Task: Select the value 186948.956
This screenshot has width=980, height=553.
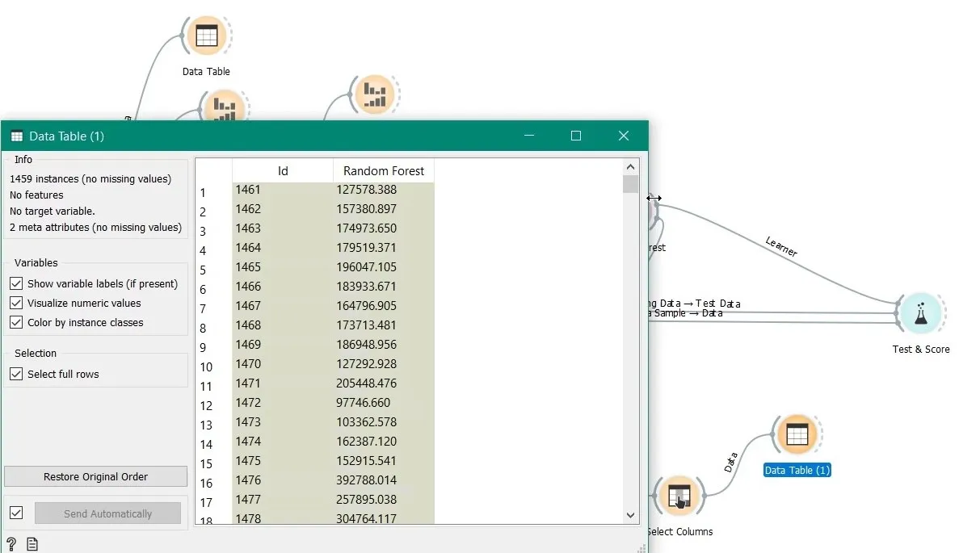Action: [x=384, y=345]
